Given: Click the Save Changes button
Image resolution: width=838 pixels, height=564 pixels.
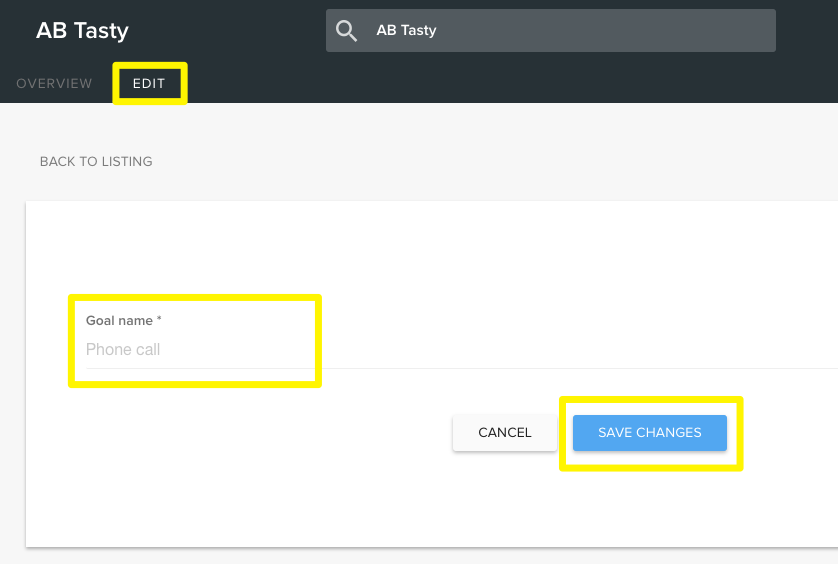Looking at the screenshot, I should coord(650,432).
